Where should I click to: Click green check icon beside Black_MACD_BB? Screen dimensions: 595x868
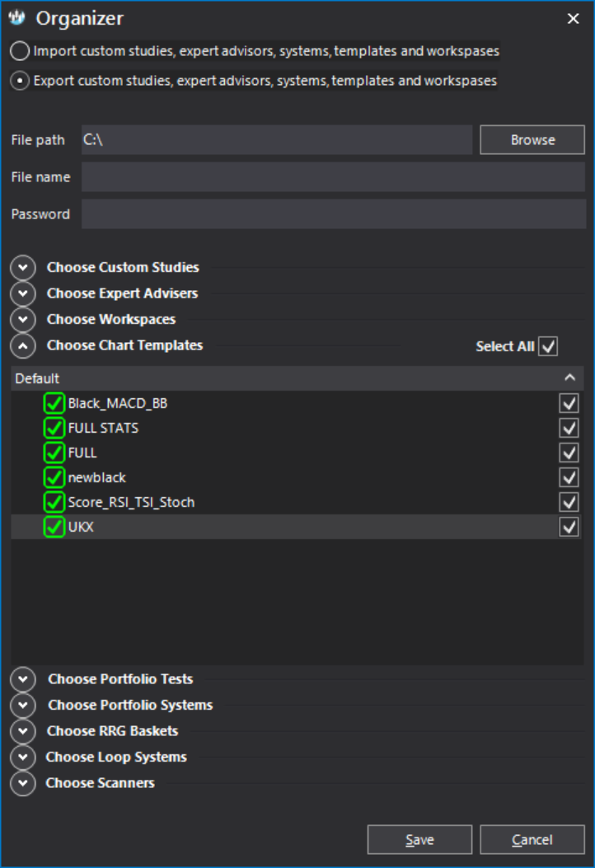click(x=54, y=403)
